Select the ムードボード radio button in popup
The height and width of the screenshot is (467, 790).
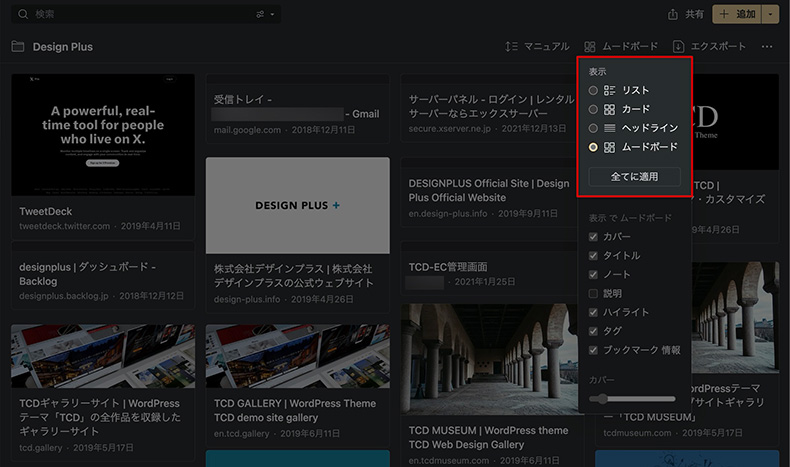tap(593, 147)
